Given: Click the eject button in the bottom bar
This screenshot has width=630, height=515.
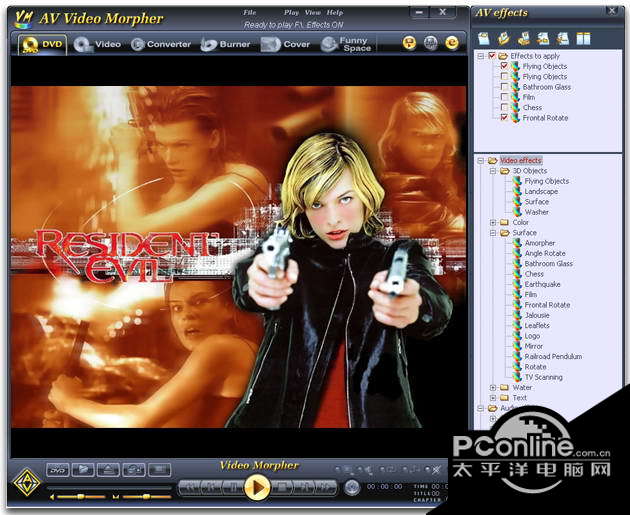Looking at the screenshot, I should coord(108,470).
